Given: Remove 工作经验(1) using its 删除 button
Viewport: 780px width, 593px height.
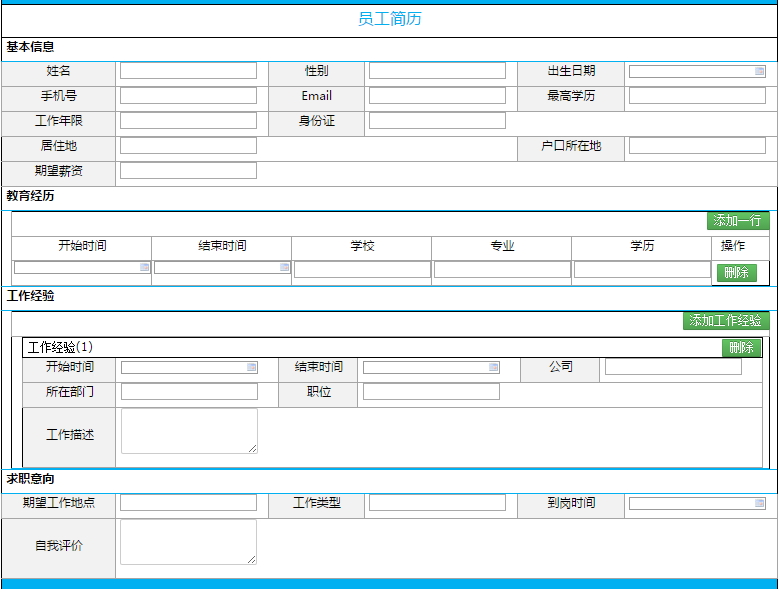Looking at the screenshot, I should 741,348.
